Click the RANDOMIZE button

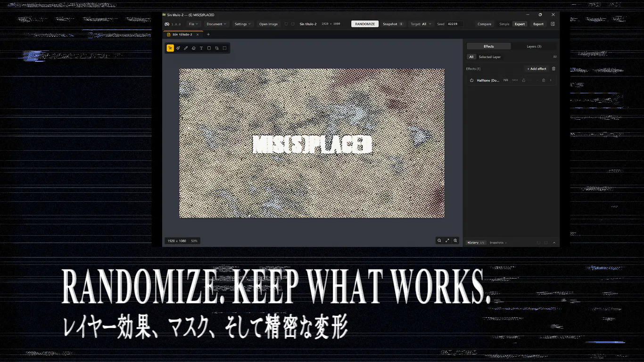pyautogui.click(x=365, y=24)
